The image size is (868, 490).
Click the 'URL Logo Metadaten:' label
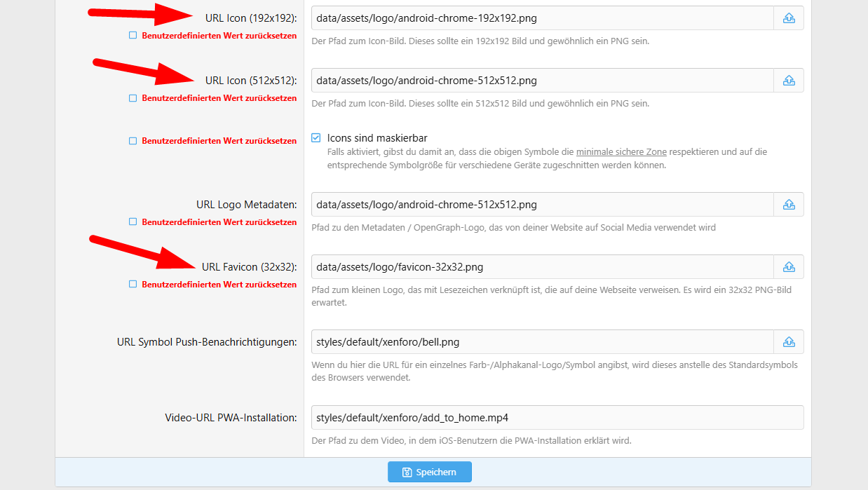tap(247, 205)
